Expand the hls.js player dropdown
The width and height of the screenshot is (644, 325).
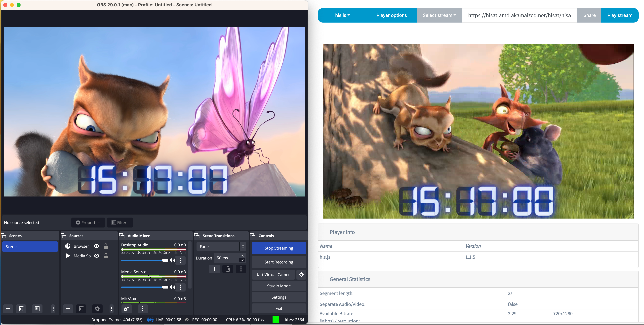(x=342, y=15)
